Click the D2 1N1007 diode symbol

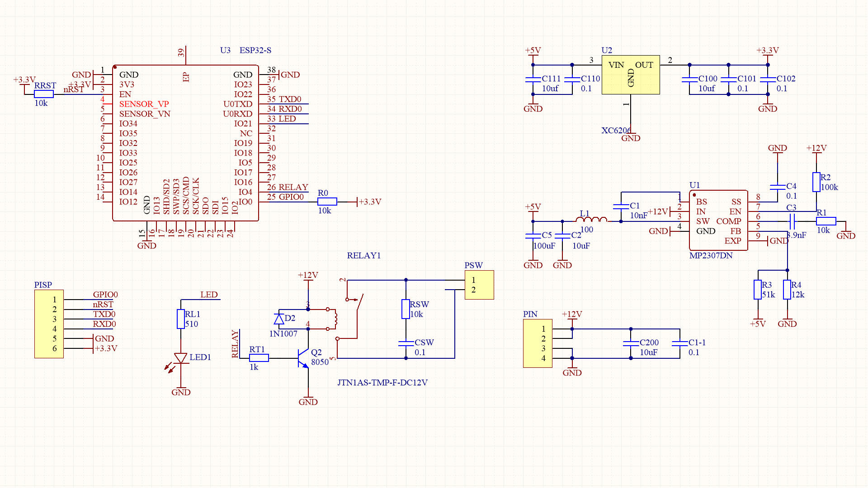[x=279, y=319]
